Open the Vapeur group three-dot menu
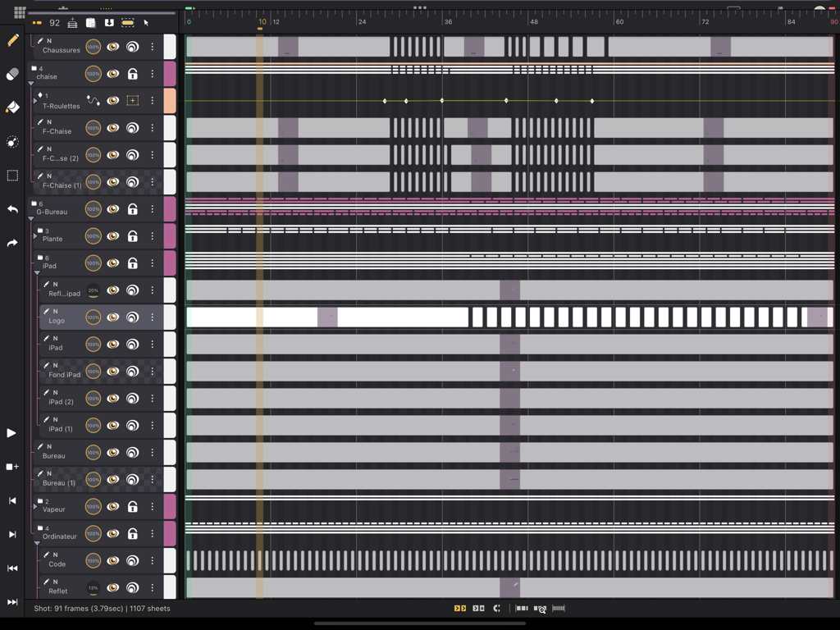Image resolution: width=840 pixels, height=630 pixels. (x=152, y=507)
